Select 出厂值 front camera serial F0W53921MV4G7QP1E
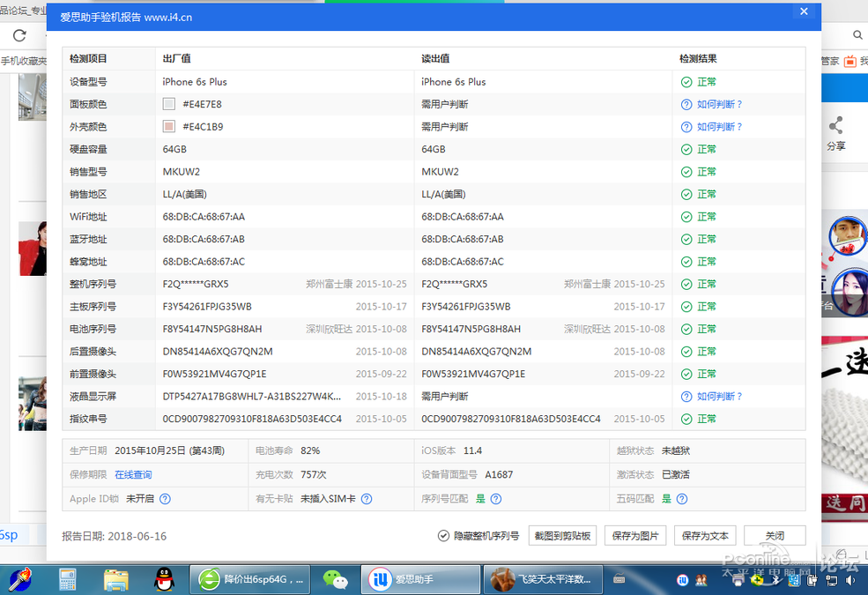The width and height of the screenshot is (868, 595). pos(214,374)
